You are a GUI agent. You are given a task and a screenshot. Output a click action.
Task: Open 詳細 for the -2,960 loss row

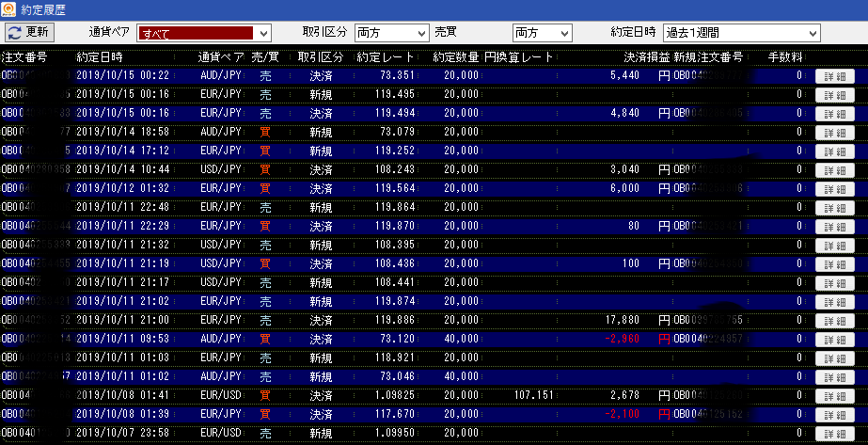[x=835, y=340]
